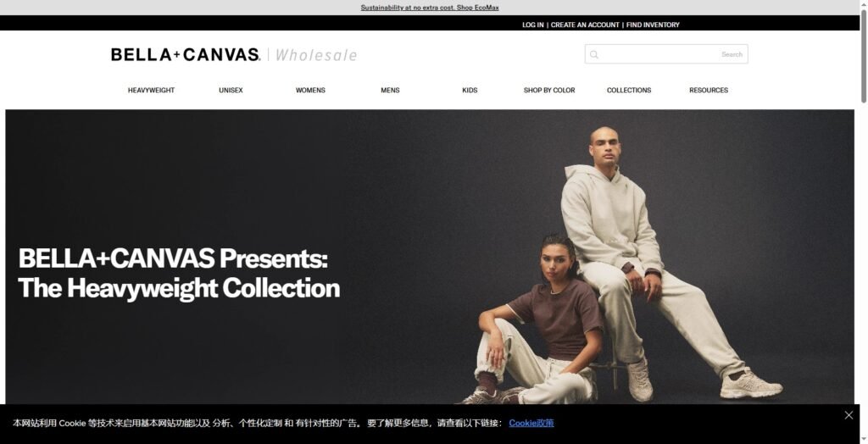The width and height of the screenshot is (868, 444).
Task: Click the Log In link
Action: (x=533, y=25)
